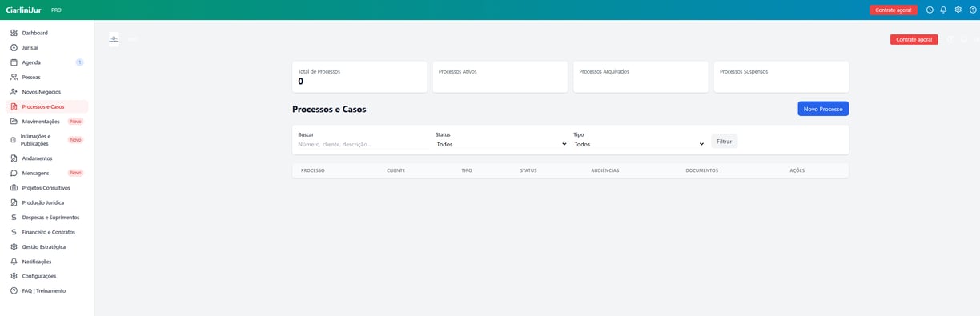980x316 pixels.
Task: Click the CLIENTE column header
Action: 396,170
